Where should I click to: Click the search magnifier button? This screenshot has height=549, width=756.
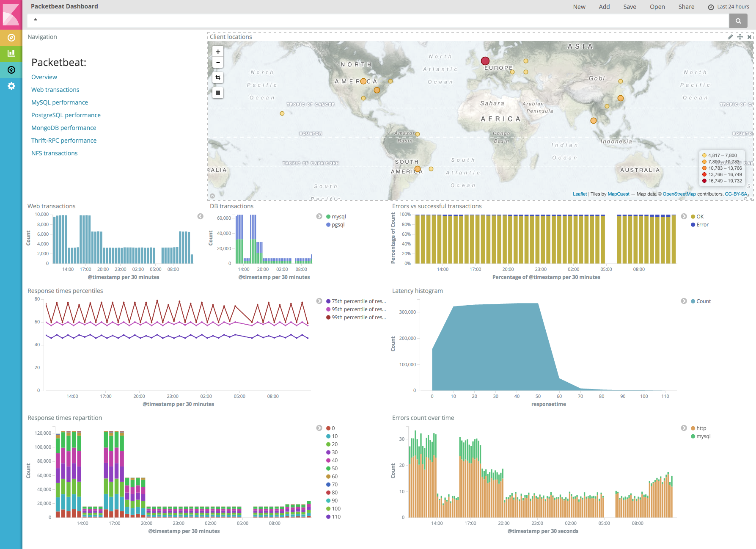(x=738, y=20)
